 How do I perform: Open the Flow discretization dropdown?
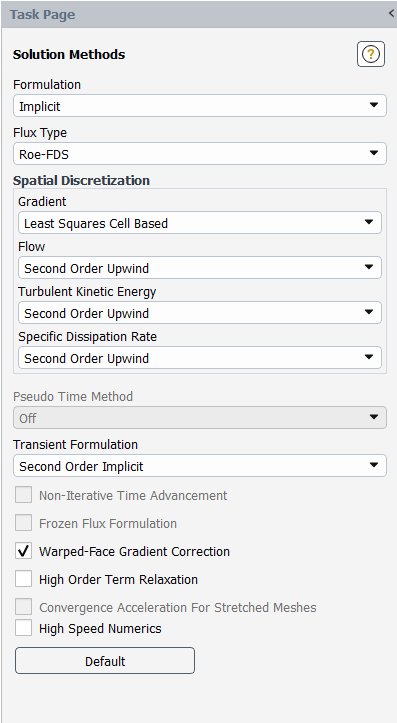[x=200, y=267]
